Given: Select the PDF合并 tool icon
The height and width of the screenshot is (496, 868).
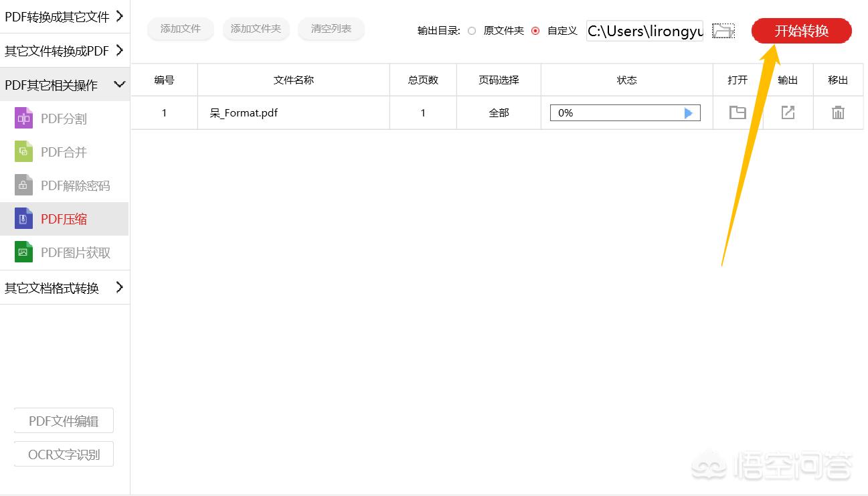Looking at the screenshot, I should [x=24, y=151].
